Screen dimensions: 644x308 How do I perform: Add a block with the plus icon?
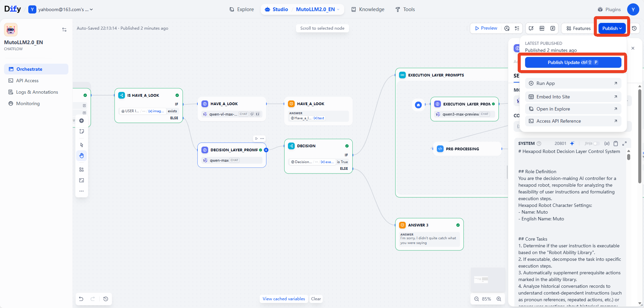coord(82,121)
